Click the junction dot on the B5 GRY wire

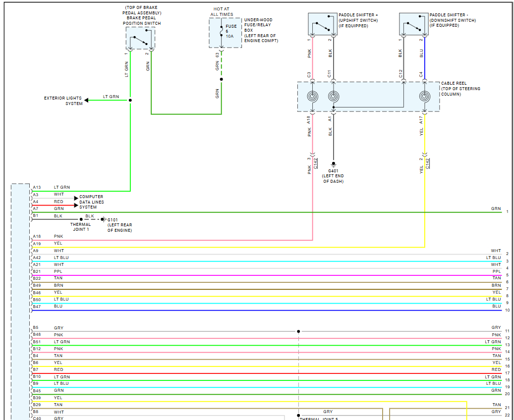298,331
